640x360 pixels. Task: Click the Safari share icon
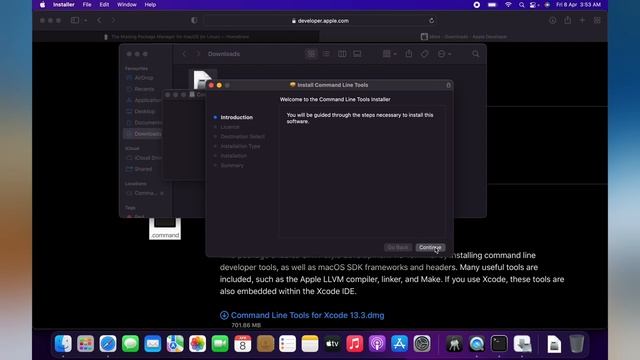(567, 20)
